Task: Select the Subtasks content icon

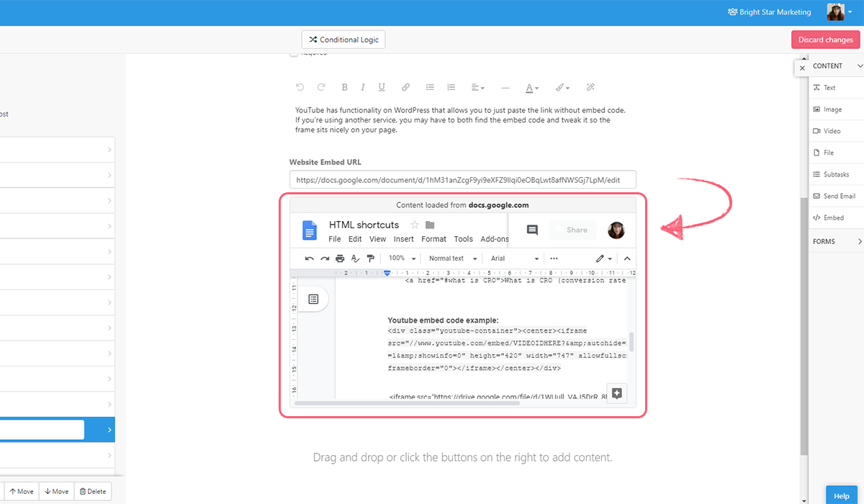Action: click(832, 174)
